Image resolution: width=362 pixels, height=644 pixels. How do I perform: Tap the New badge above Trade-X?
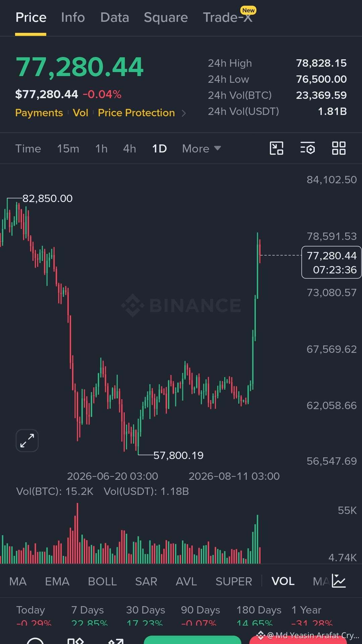tap(248, 10)
